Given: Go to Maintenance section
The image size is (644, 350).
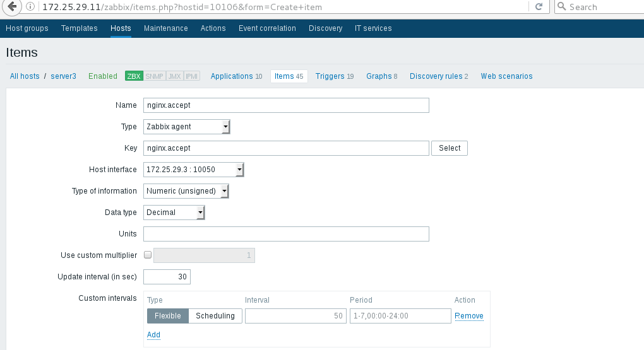Looking at the screenshot, I should pos(166,28).
